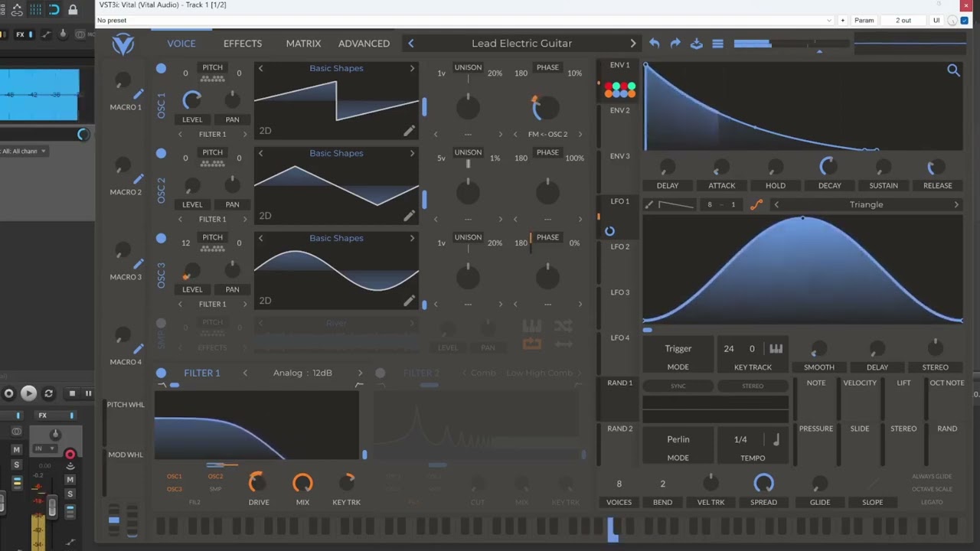Click the tempo note icon beside 1/4
This screenshot has height=551, width=980.
pos(776,439)
